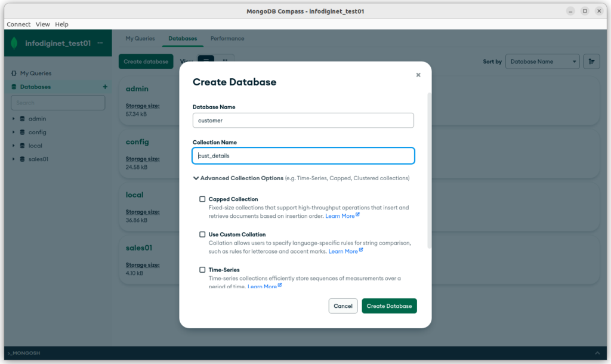Expand the sales01 database tree node
The image size is (611, 364).
(x=13, y=159)
